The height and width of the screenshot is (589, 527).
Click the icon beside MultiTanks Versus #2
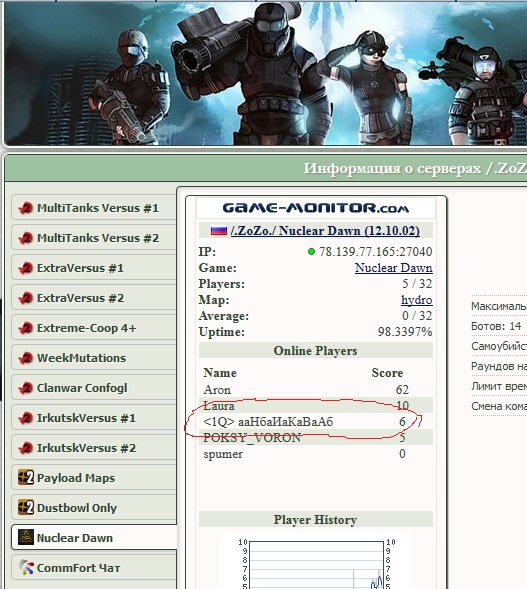pos(26,238)
